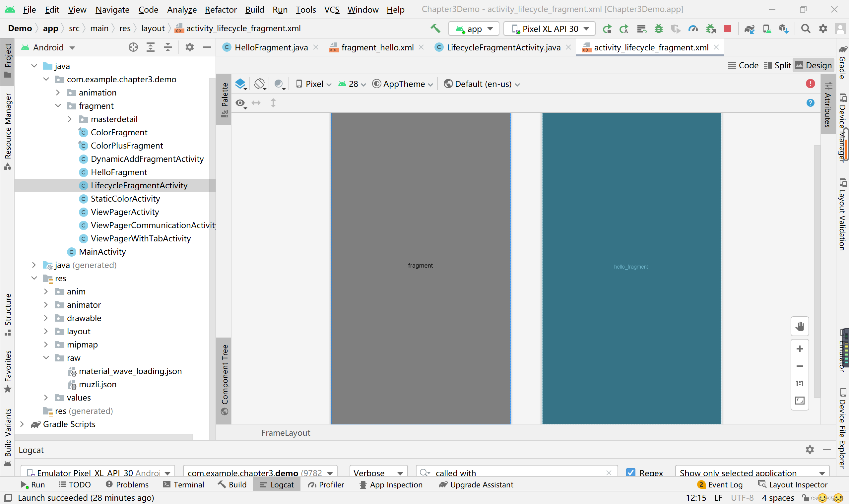Click the Rerun app icon
Image resolution: width=849 pixels, height=504 pixels.
pyautogui.click(x=607, y=29)
